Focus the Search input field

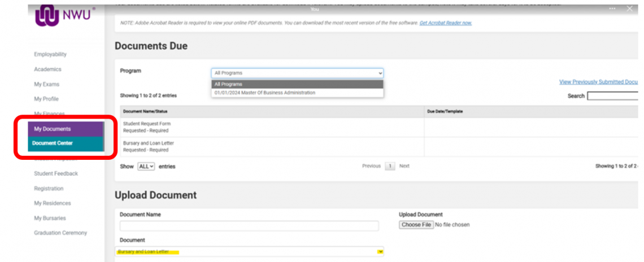[x=612, y=96]
